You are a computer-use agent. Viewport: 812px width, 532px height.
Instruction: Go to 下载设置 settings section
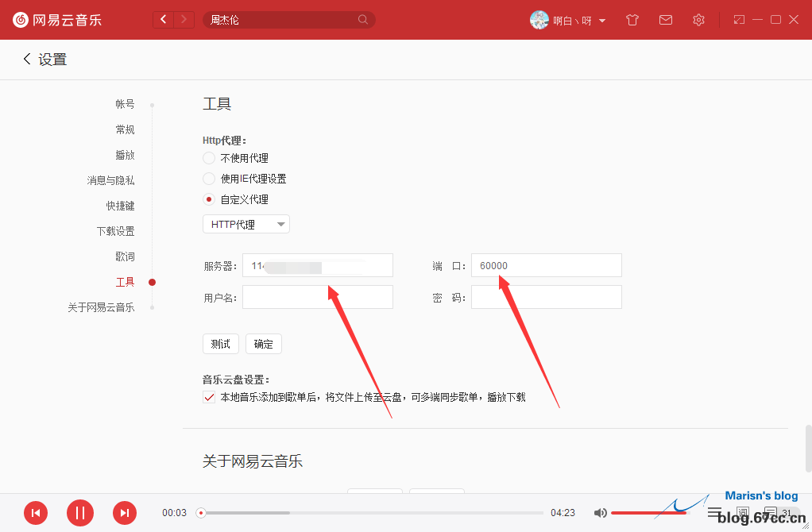[x=115, y=231]
